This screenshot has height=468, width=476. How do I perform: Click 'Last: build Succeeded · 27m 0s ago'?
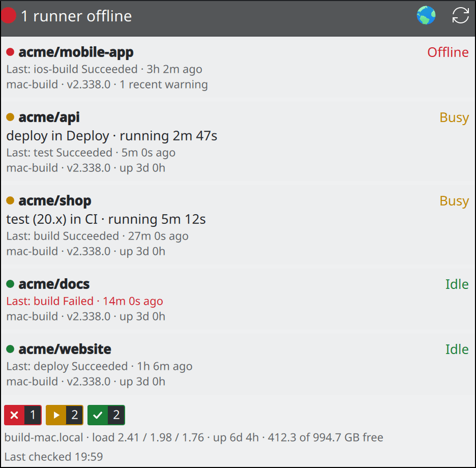(x=97, y=236)
